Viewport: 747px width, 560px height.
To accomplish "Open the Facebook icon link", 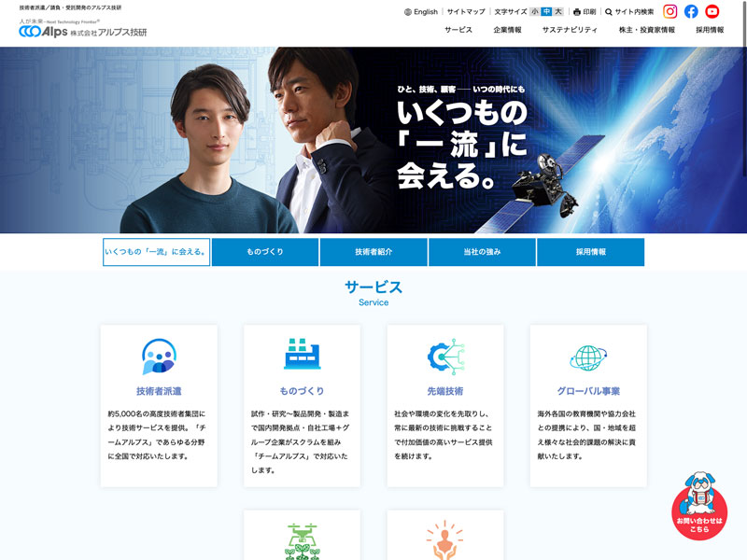I will tap(691, 12).
